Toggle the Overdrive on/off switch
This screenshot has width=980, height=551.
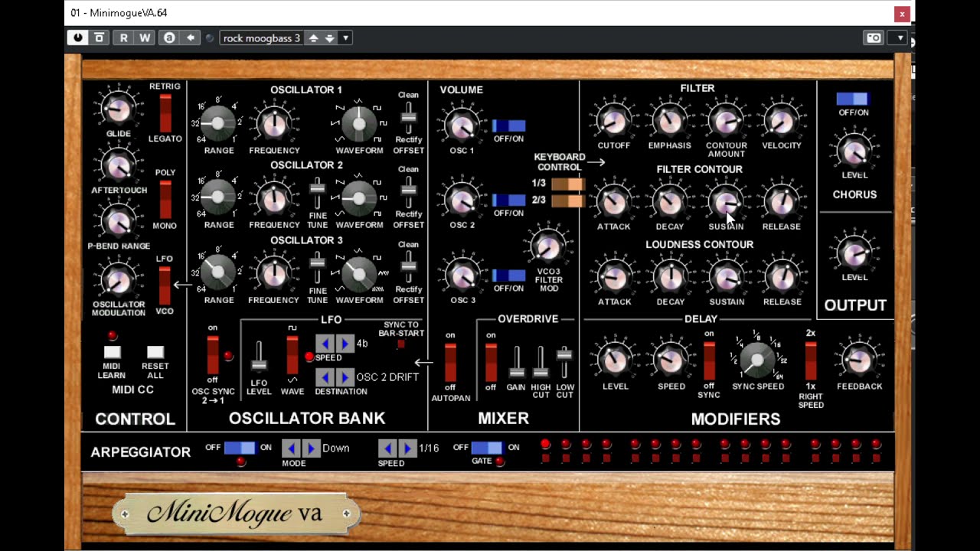pos(491,363)
